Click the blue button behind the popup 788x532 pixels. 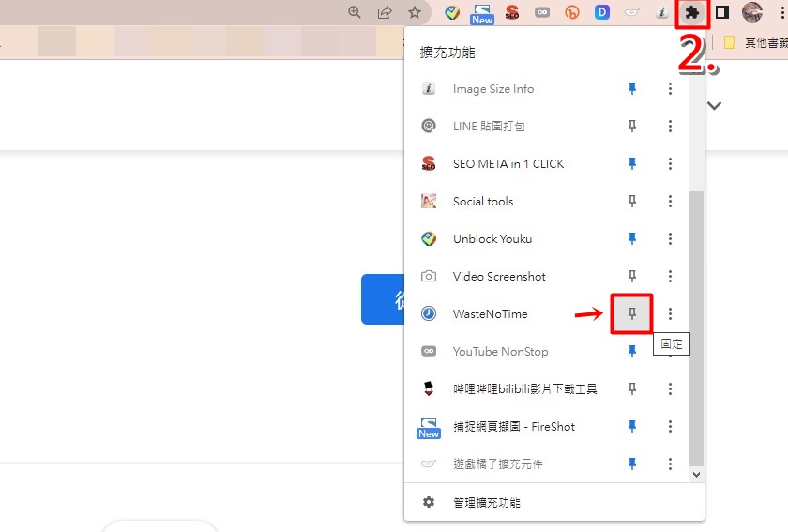pyautogui.click(x=383, y=299)
